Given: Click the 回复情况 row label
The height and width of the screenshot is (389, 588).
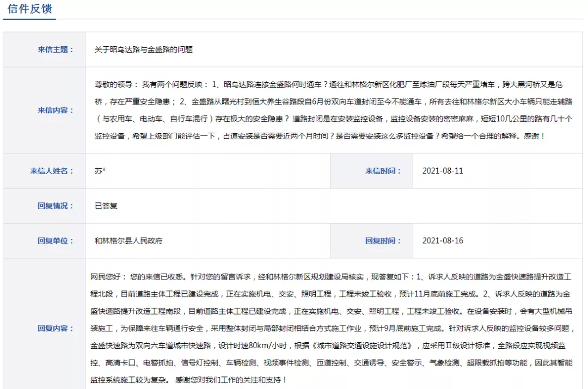Looking at the screenshot, I should point(56,206).
